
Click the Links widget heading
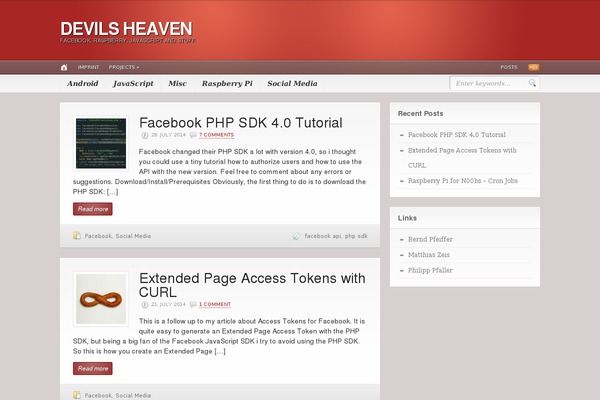pyautogui.click(x=407, y=218)
